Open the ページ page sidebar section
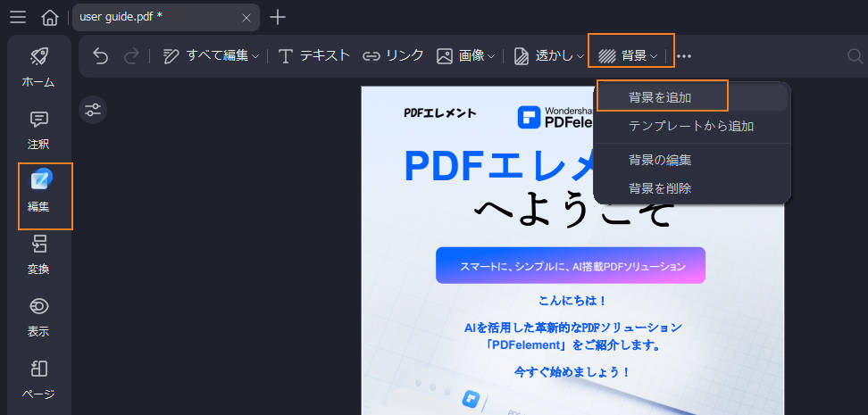 (x=38, y=379)
